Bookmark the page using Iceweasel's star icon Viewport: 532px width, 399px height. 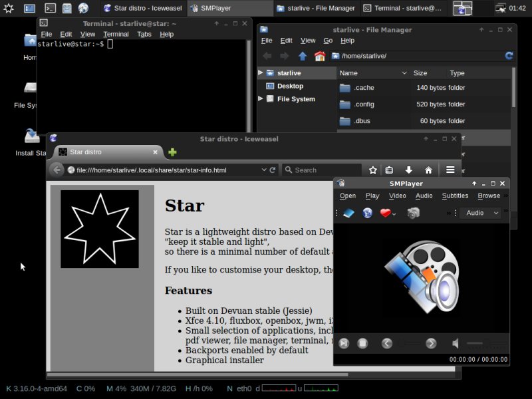click(x=372, y=170)
